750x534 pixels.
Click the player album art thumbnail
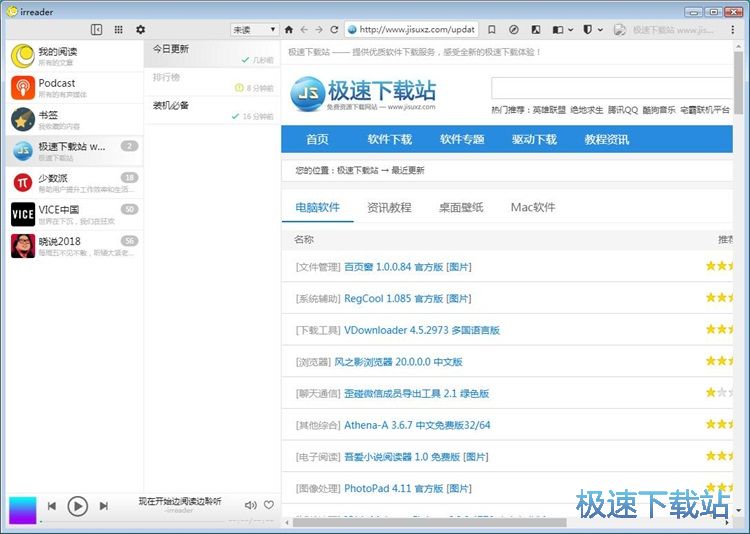point(22,510)
